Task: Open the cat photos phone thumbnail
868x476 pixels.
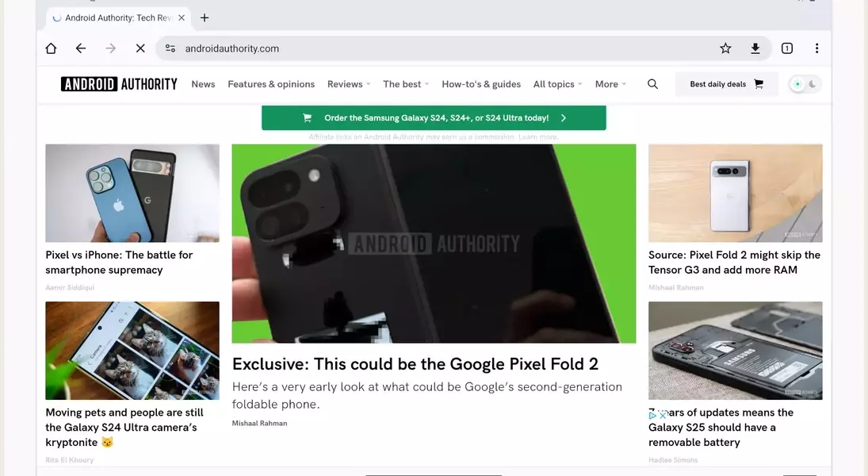Action: tap(132, 351)
